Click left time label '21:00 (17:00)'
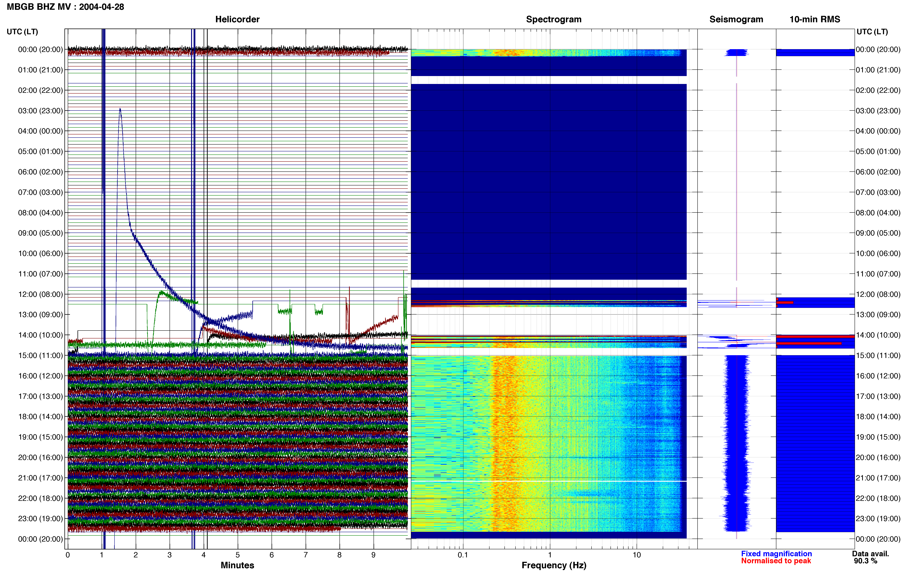 coord(41,478)
